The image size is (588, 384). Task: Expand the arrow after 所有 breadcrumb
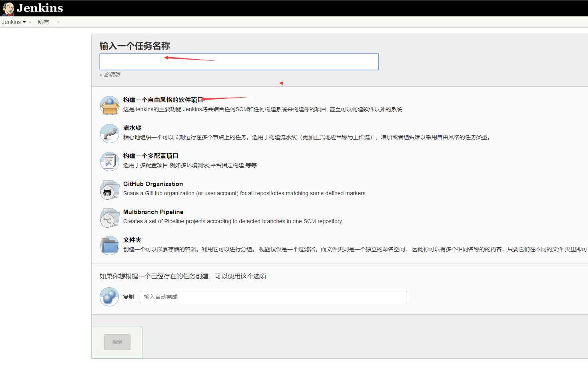point(58,22)
